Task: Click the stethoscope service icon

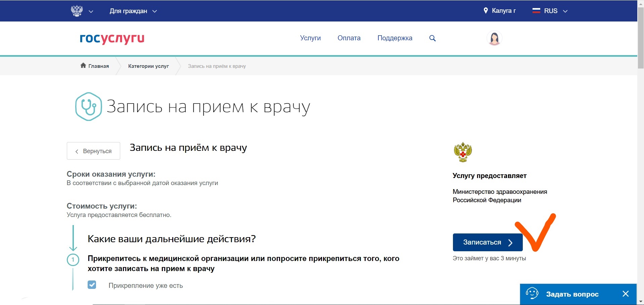Action: click(88, 106)
